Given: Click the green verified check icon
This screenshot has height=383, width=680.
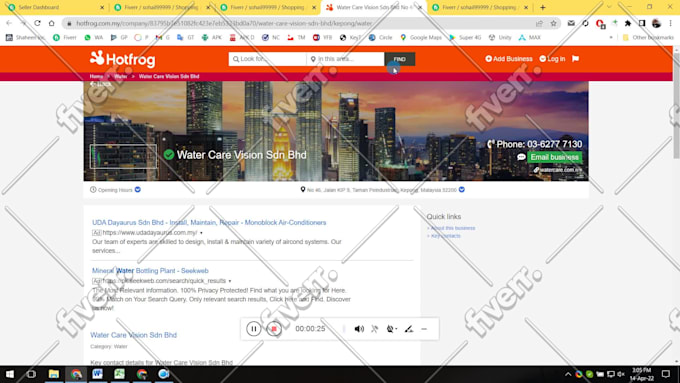Looking at the screenshot, I should coord(169,155).
